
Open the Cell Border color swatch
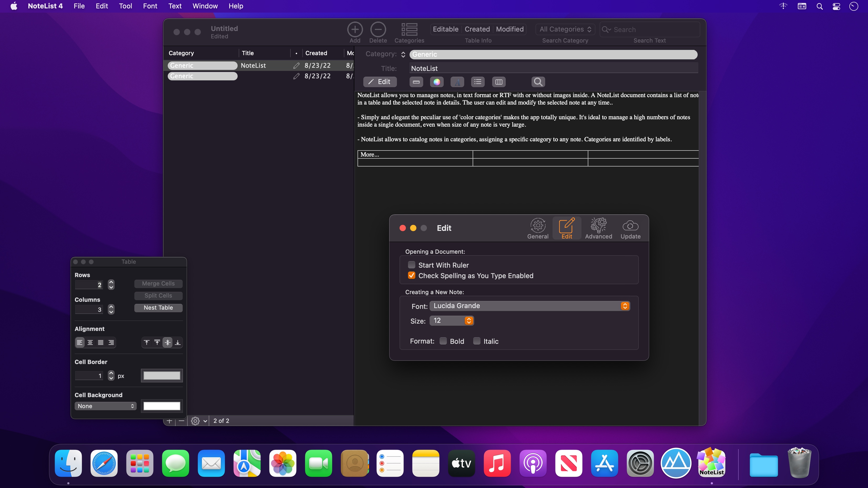click(162, 376)
